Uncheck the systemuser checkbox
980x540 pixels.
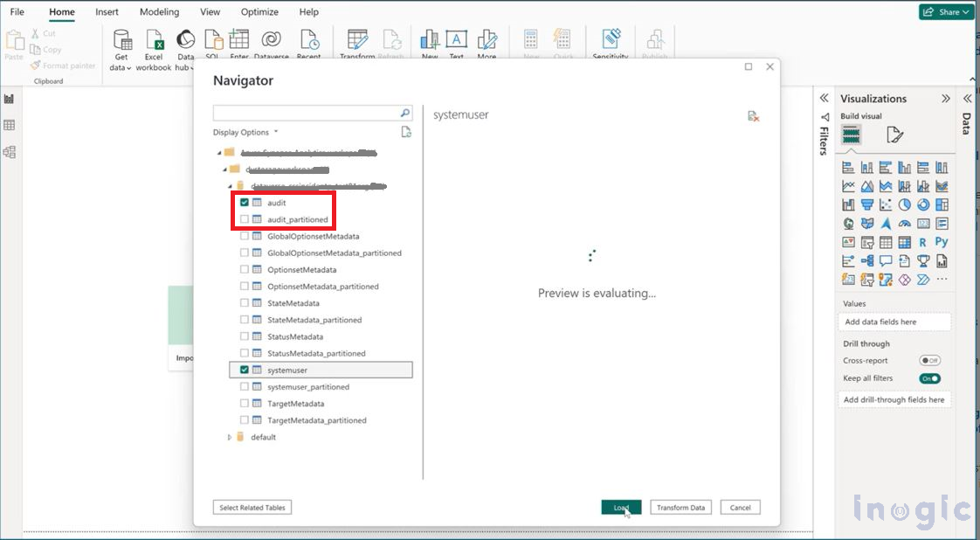pyautogui.click(x=245, y=370)
